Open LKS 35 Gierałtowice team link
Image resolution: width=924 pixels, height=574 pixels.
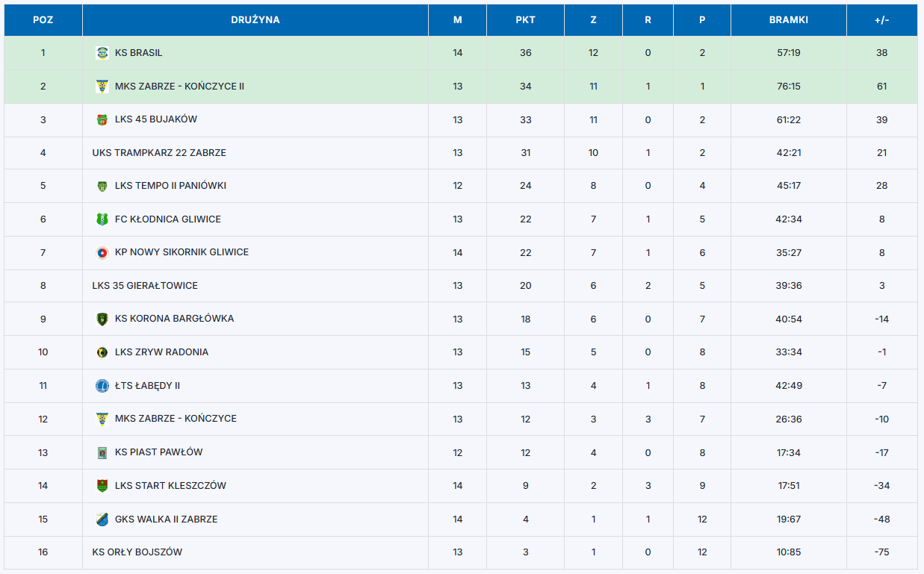(x=145, y=286)
